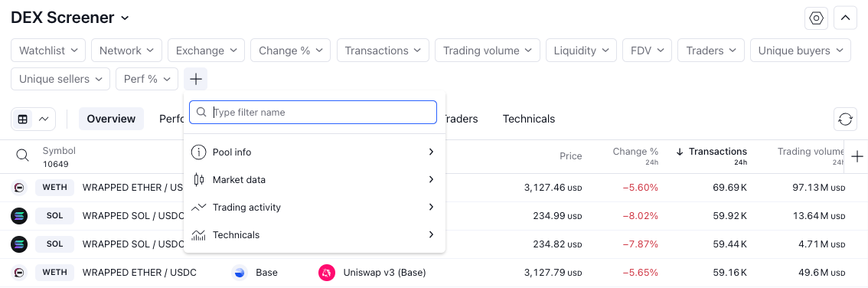868x288 pixels.
Task: Expand the Technicals filter category
Action: (315, 235)
